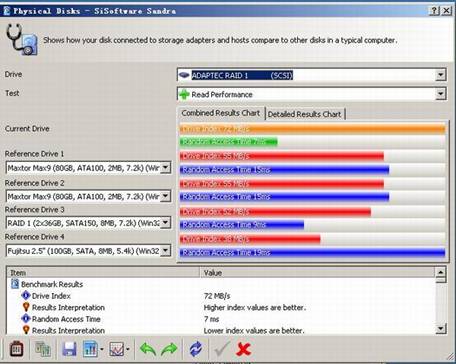Open the arrow next to the line graph icon
The width and height of the screenshot is (456, 364).
(x=128, y=349)
